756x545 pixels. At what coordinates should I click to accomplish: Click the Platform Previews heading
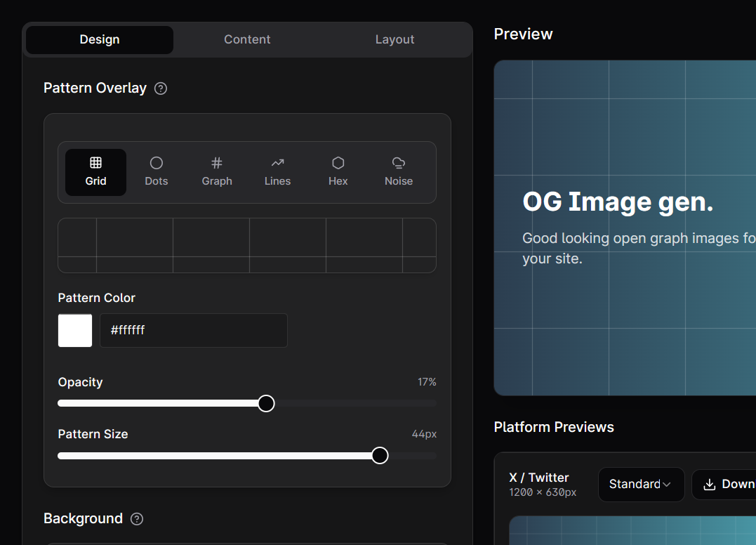click(554, 427)
